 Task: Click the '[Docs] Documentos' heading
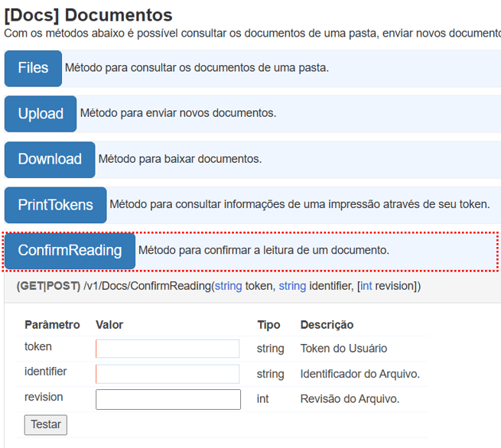[88, 15]
